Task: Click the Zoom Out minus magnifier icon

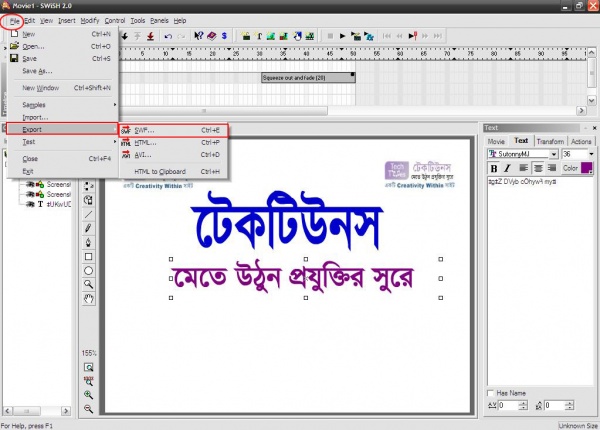Action: 88,409
